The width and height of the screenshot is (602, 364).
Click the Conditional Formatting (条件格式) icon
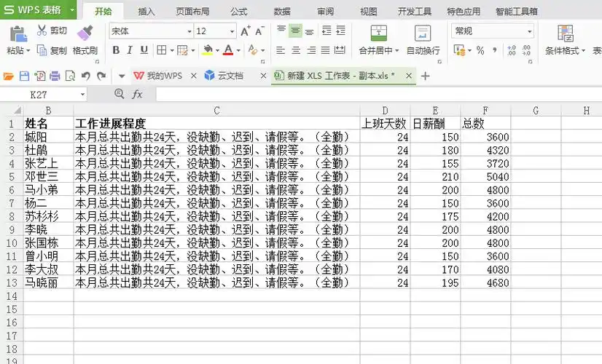click(x=566, y=33)
